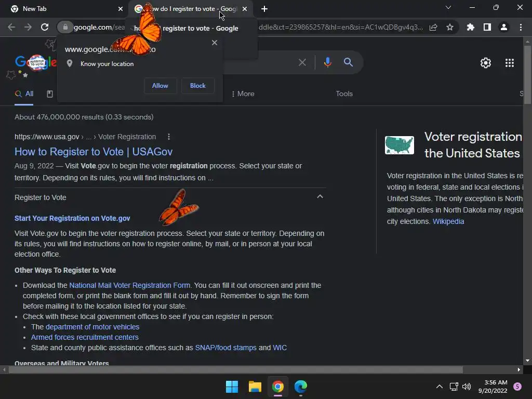Open Armed forces recruitment centers link
The image size is (532, 399).
point(85,338)
